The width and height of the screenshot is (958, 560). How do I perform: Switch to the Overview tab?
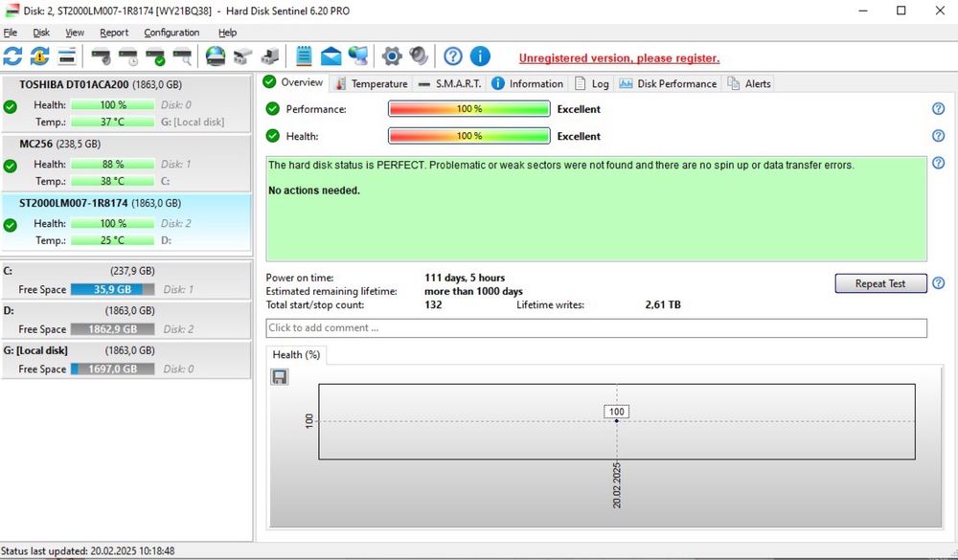coord(294,82)
